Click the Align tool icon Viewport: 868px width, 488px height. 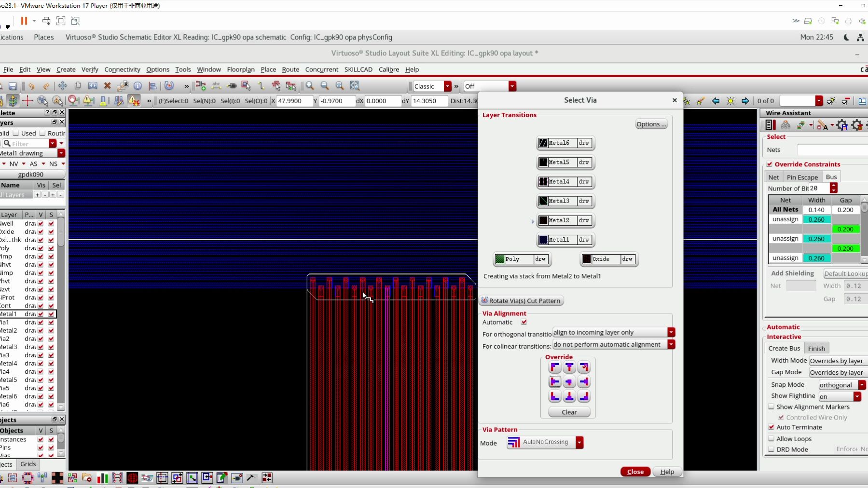tap(152, 86)
